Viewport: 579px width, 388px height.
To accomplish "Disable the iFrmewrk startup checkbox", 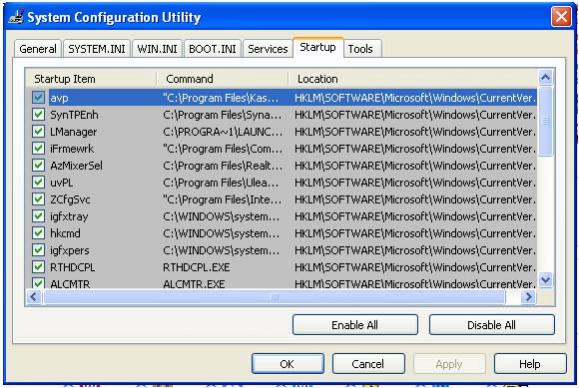I will click(x=38, y=148).
